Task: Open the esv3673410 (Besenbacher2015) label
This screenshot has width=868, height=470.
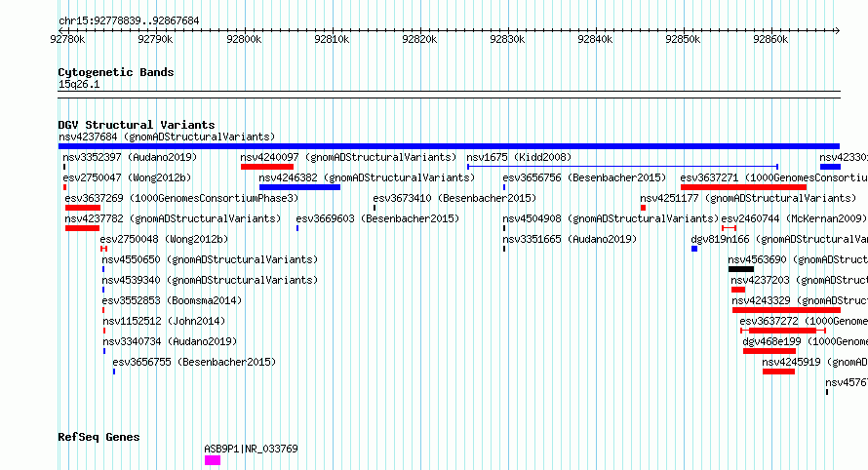Action: [x=454, y=198]
